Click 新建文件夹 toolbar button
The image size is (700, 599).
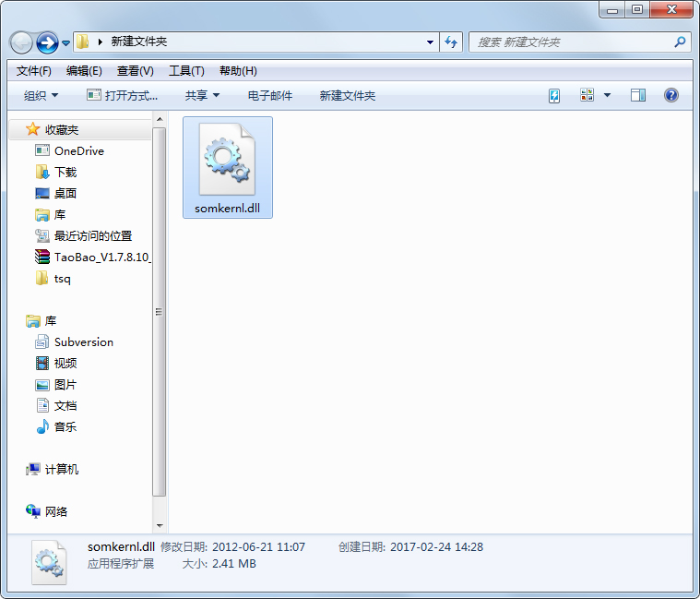click(x=348, y=95)
